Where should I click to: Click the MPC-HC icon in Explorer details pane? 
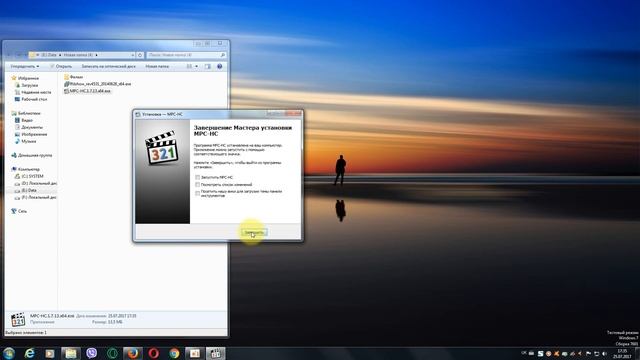(x=18, y=319)
